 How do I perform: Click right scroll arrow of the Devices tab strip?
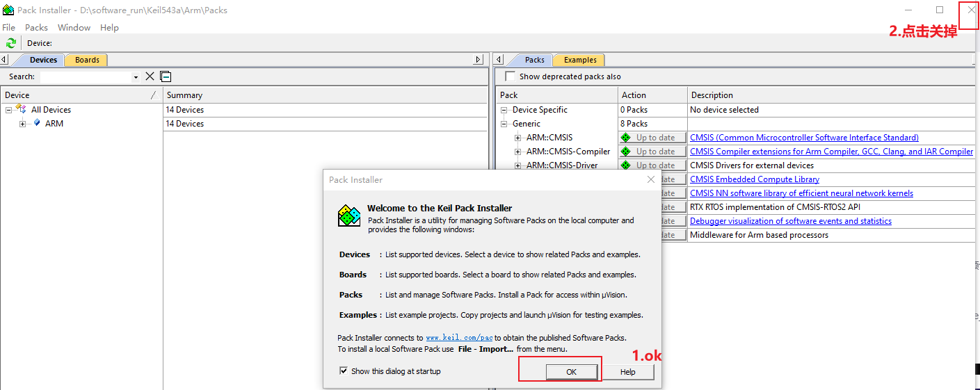(x=478, y=60)
